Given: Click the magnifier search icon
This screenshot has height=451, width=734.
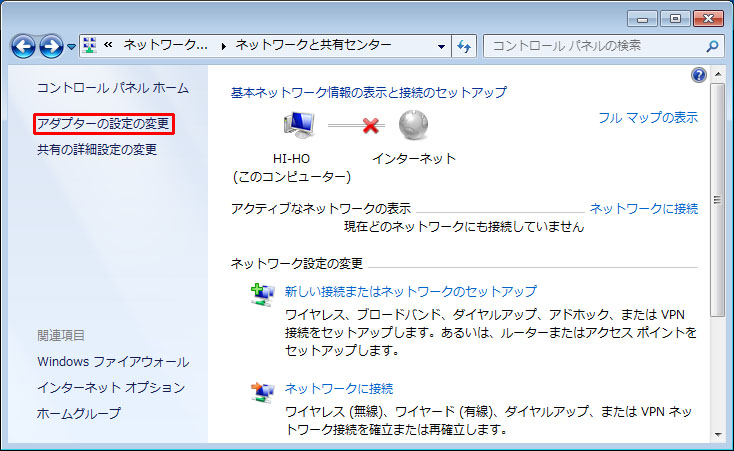Looking at the screenshot, I should coord(712,46).
